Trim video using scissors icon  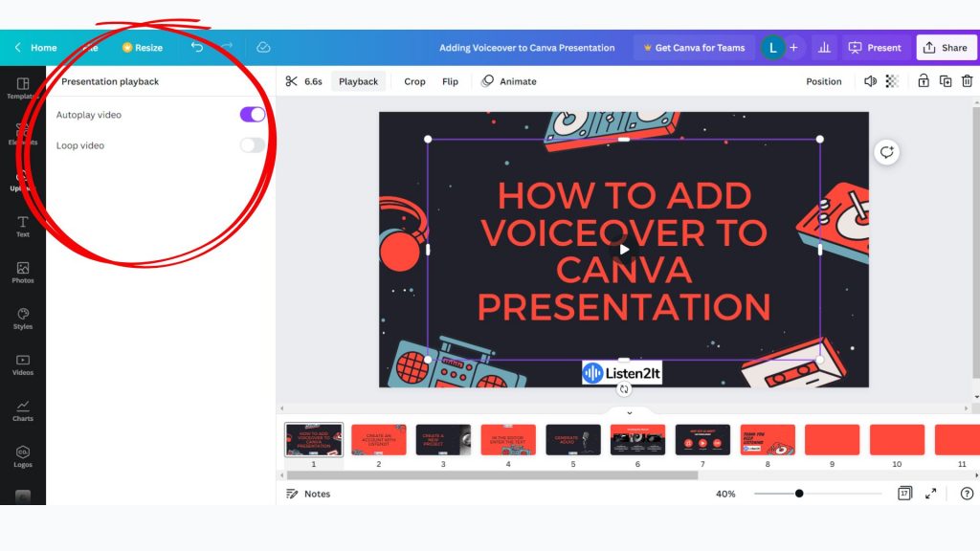(291, 81)
